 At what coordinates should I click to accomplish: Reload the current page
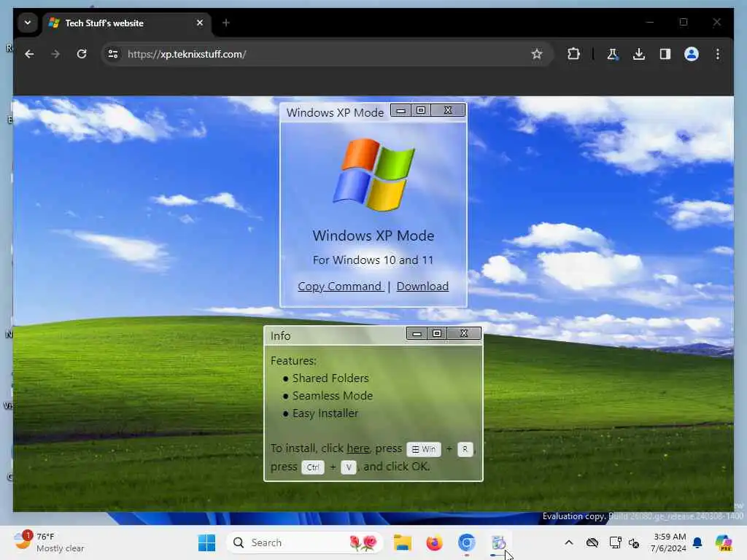click(82, 54)
